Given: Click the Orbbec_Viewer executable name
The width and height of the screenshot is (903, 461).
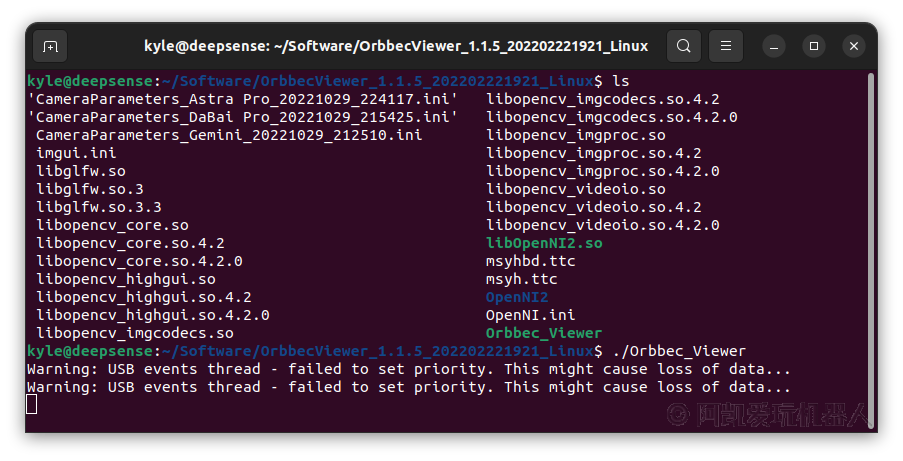Looking at the screenshot, I should [x=544, y=333].
